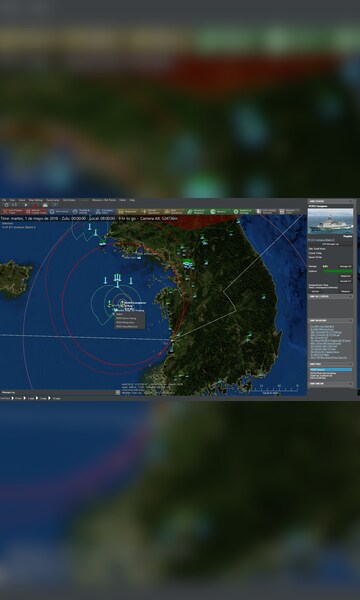Image resolution: width=360 pixels, height=600 pixels.
Task: Click the Manual Engage Target button
Action: pos(36,211)
